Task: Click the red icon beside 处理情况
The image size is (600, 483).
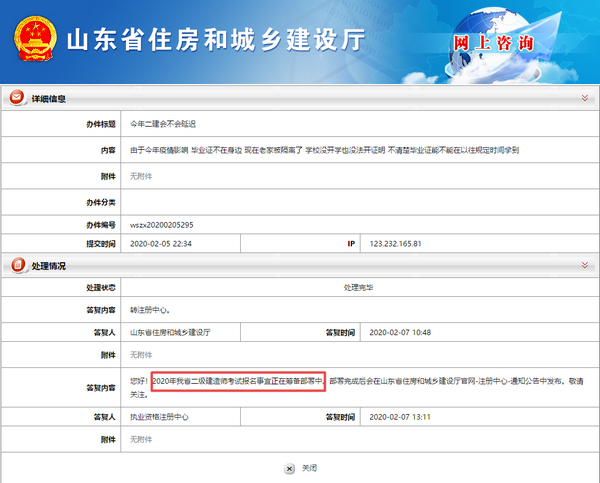Action: pyautogui.click(x=16, y=265)
